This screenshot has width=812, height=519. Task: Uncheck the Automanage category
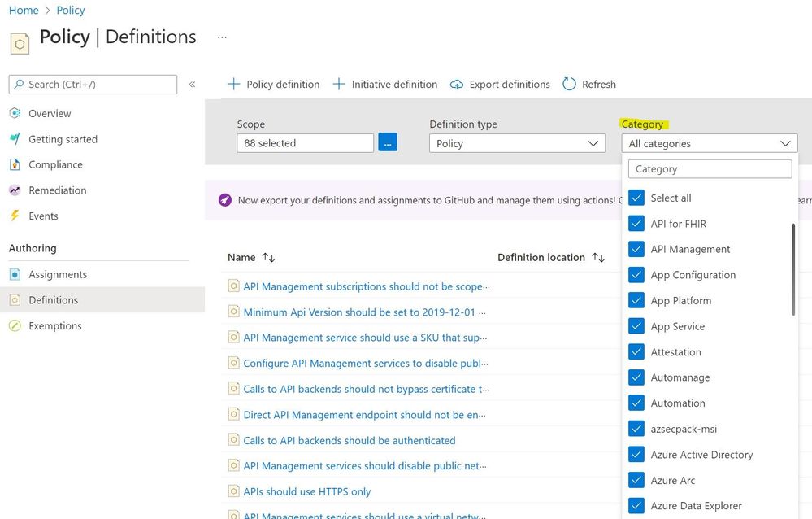[x=636, y=377]
